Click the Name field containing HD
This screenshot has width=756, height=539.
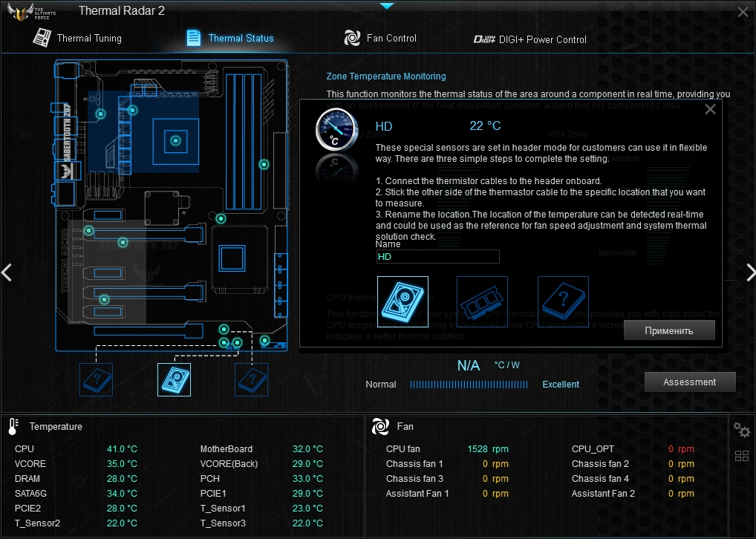438,256
